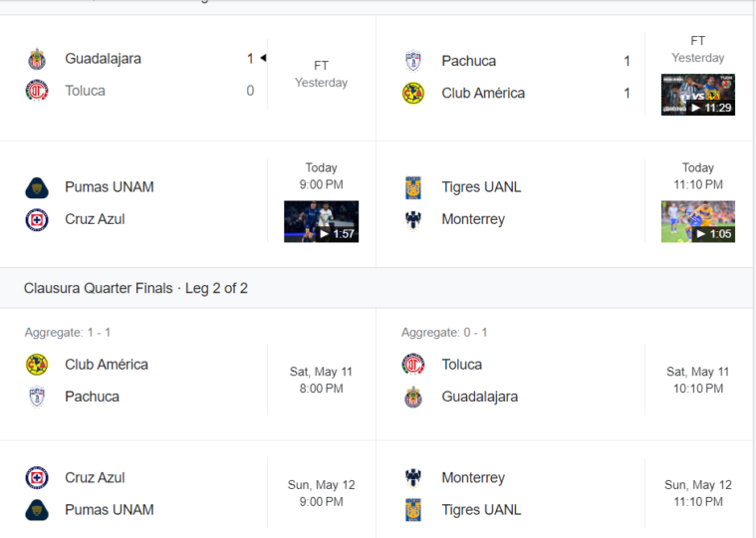The image size is (756, 538).
Task: Play the 1:05 Tigres vs Monterrey video
Action: [697, 221]
